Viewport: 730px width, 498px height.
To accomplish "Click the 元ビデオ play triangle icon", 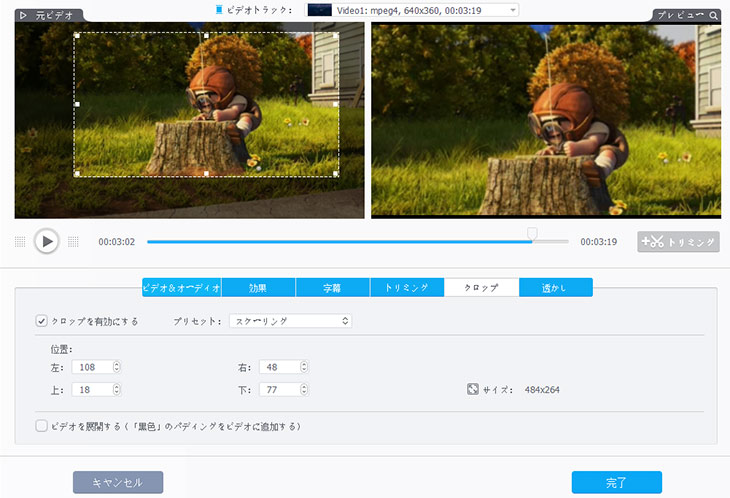I will (23, 15).
